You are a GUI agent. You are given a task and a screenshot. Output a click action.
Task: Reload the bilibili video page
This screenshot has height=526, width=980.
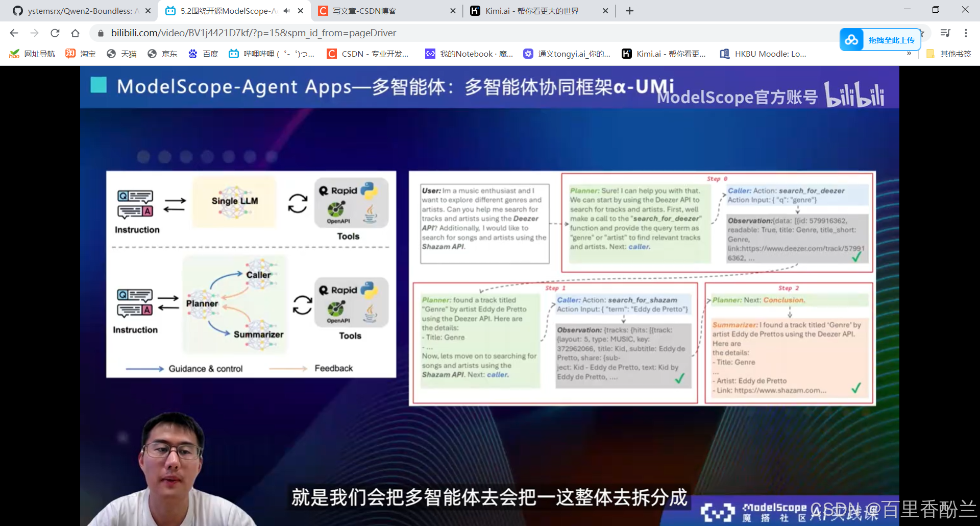click(x=55, y=33)
